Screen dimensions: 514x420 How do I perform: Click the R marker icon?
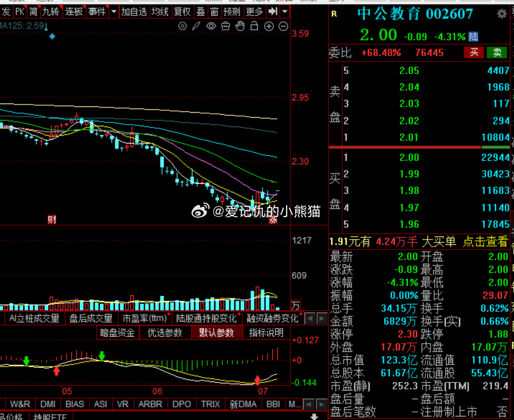(334, 14)
